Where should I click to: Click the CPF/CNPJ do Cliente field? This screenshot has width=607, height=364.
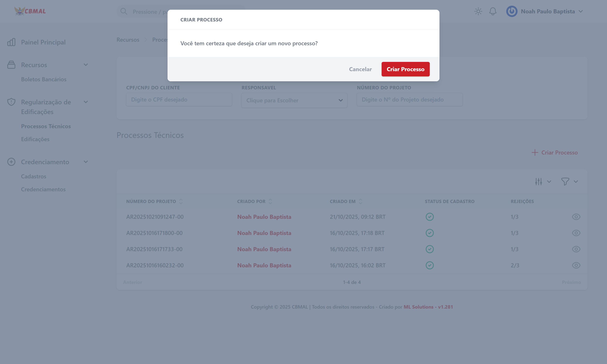179,99
